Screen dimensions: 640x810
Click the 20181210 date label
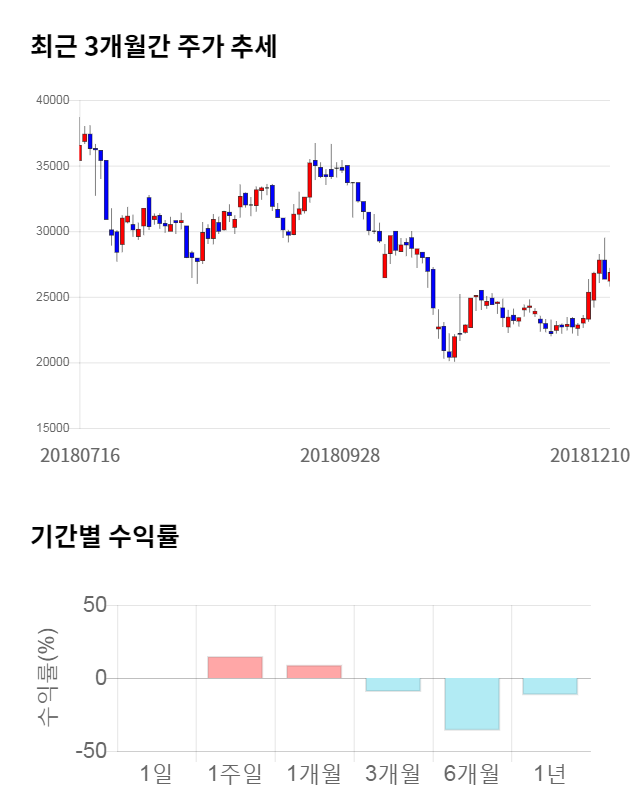(590, 455)
